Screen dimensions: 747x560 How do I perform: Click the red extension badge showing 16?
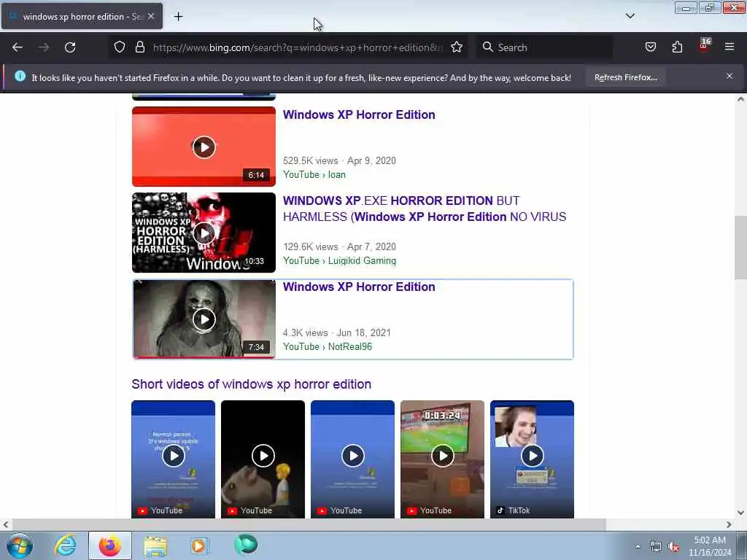click(x=704, y=45)
